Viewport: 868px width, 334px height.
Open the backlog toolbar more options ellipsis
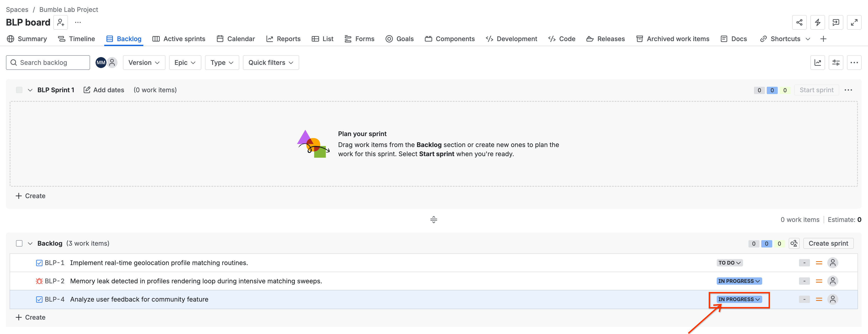tap(854, 63)
